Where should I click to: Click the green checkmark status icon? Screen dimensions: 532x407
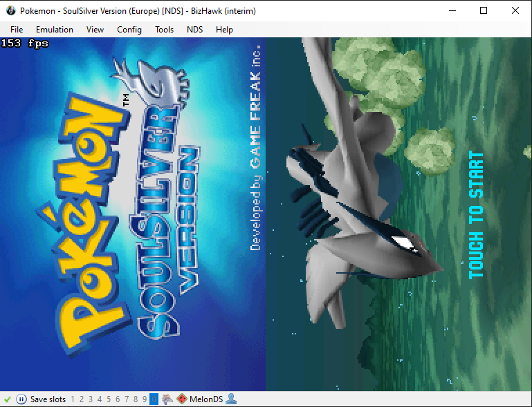(x=8, y=399)
